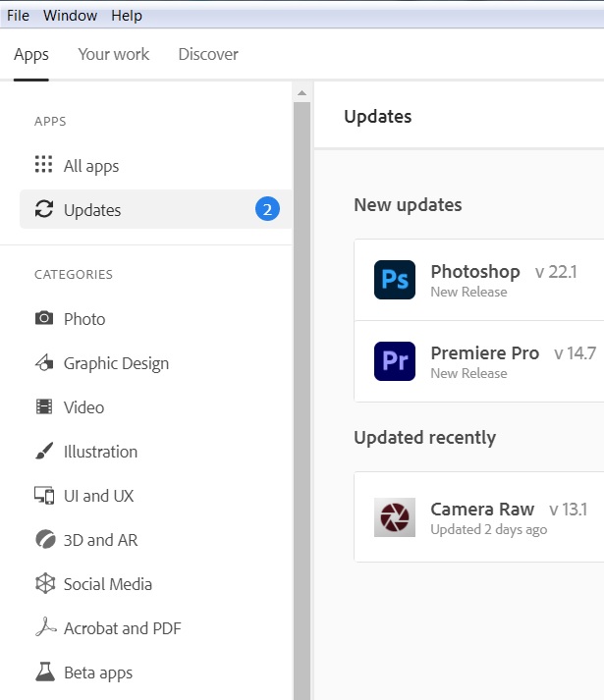The width and height of the screenshot is (604, 700).
Task: Click the 3D and AR sphere icon
Action: click(x=45, y=539)
